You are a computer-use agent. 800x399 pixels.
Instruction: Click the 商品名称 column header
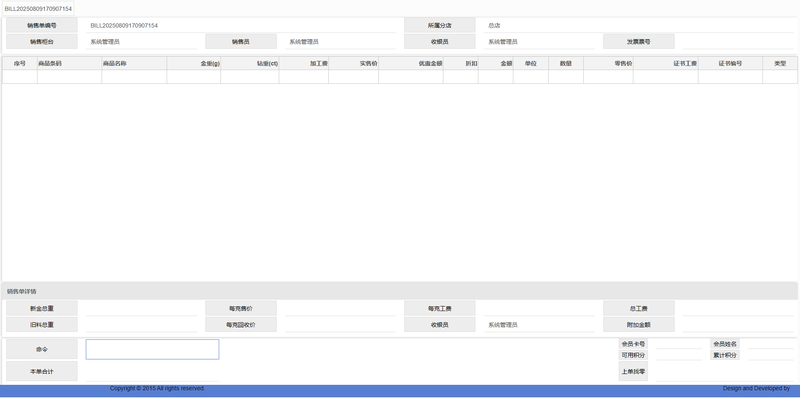(134, 63)
